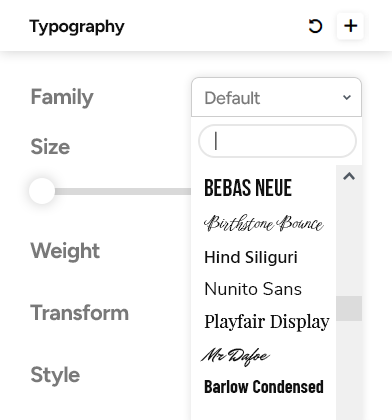392x420 pixels.
Task: Choose Hind Siliguri from the font list
Action: point(251,257)
